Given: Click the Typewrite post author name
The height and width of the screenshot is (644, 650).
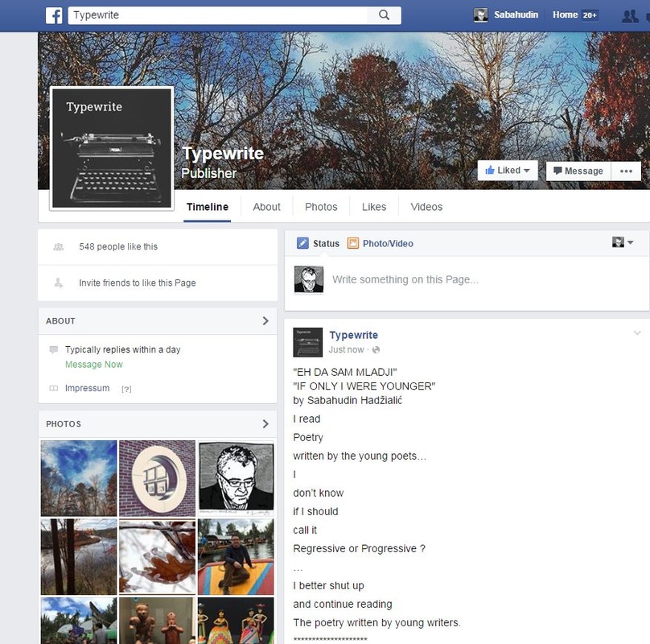Looking at the screenshot, I should 354,335.
